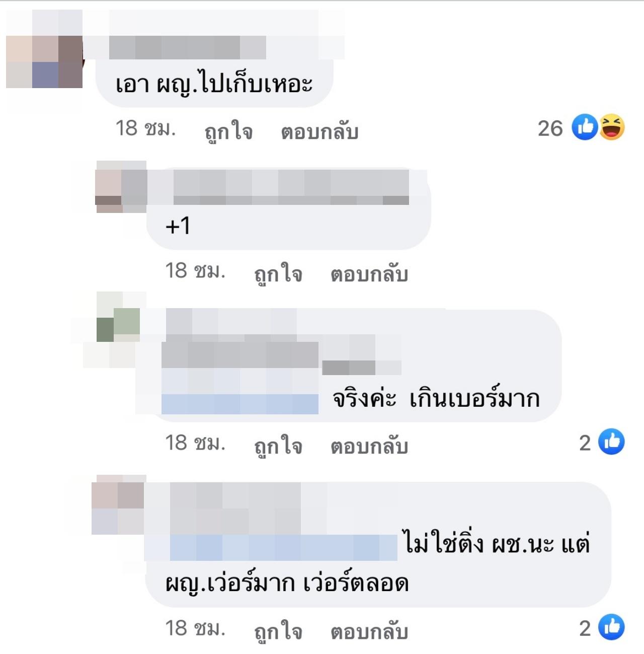Click thumbs-up icon on จริงค่ะ เกินเบอร์มาก reply

[x=611, y=442]
